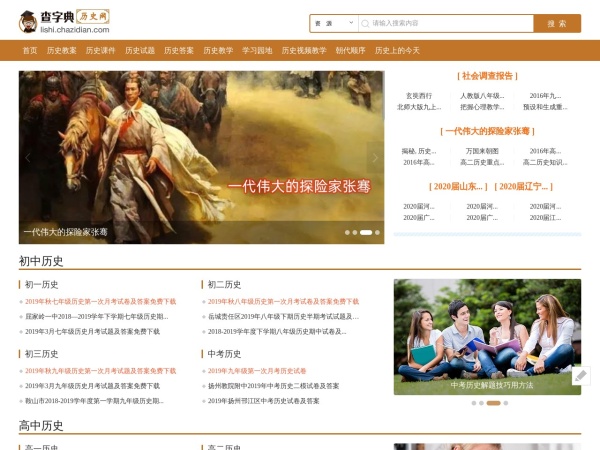Click the 查字典 site logo

pyautogui.click(x=64, y=21)
